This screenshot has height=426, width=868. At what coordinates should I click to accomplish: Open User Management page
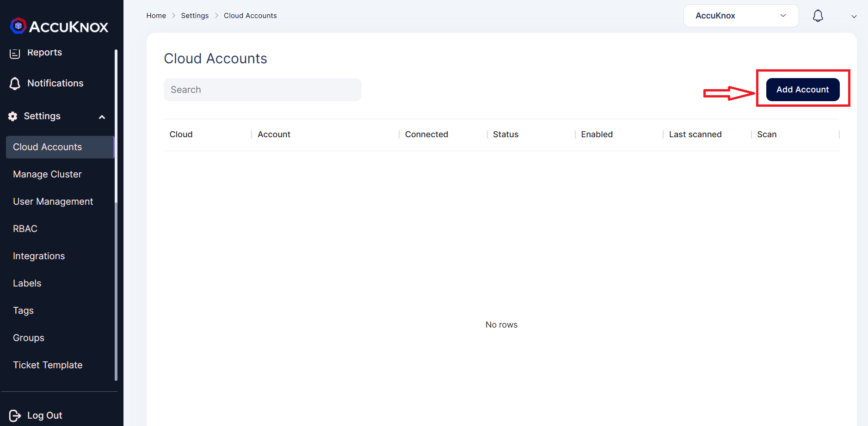coord(53,201)
